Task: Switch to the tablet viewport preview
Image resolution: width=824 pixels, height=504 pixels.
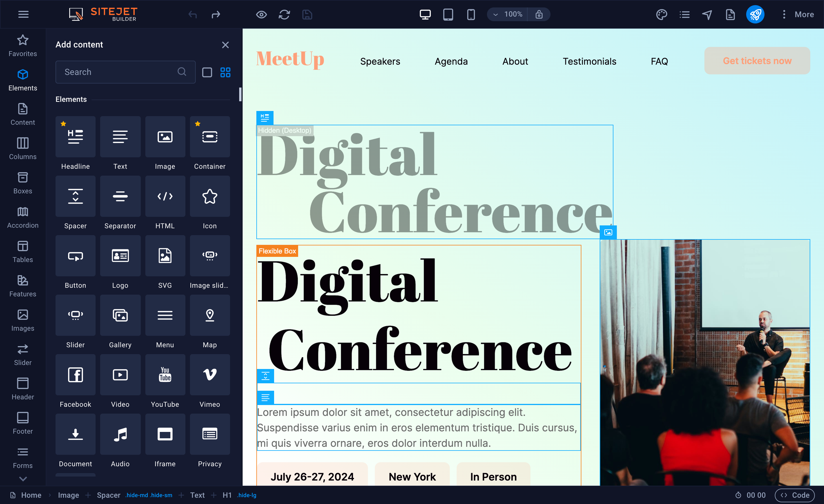Action: [x=448, y=14]
